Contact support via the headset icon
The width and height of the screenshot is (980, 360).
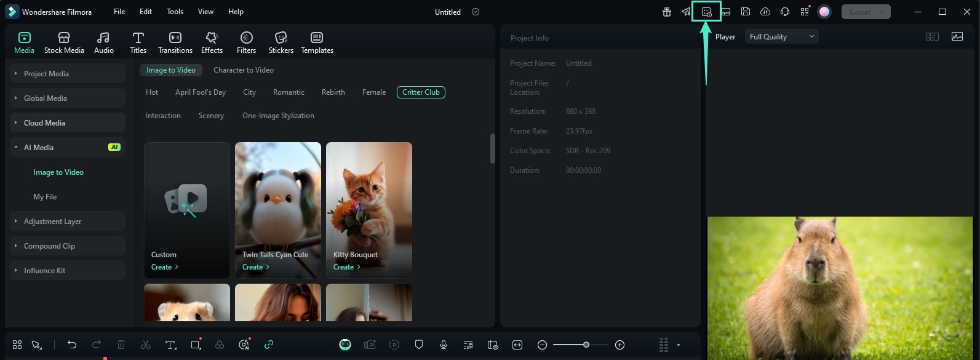click(785, 12)
